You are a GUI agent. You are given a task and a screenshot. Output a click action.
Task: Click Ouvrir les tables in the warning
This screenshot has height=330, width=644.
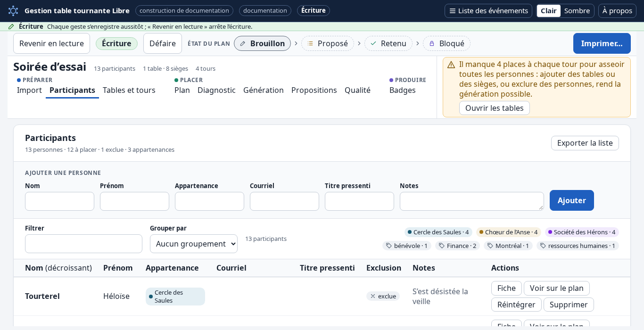(x=495, y=108)
